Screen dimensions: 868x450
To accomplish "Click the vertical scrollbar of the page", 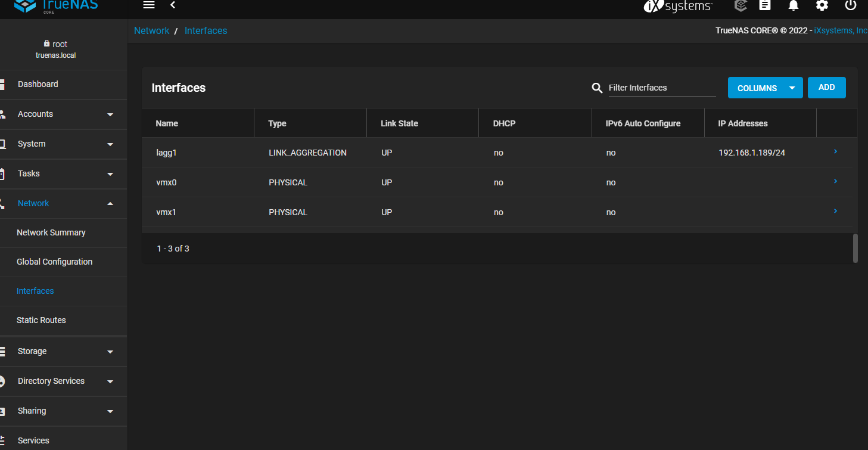I will pyautogui.click(x=855, y=248).
